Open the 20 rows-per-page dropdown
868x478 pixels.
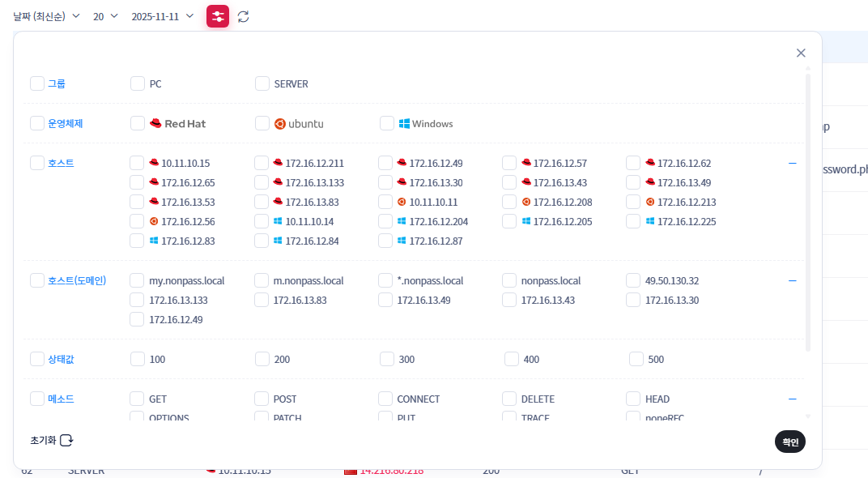pos(105,16)
